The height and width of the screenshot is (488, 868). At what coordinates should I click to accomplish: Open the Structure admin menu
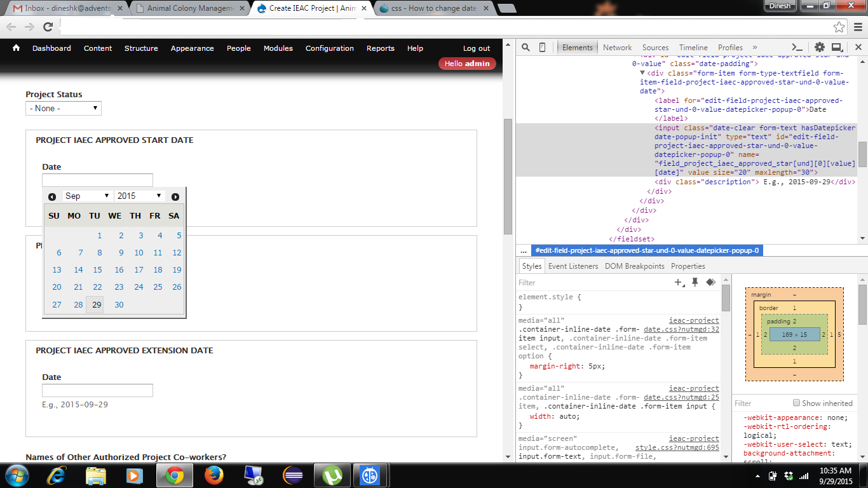click(141, 48)
